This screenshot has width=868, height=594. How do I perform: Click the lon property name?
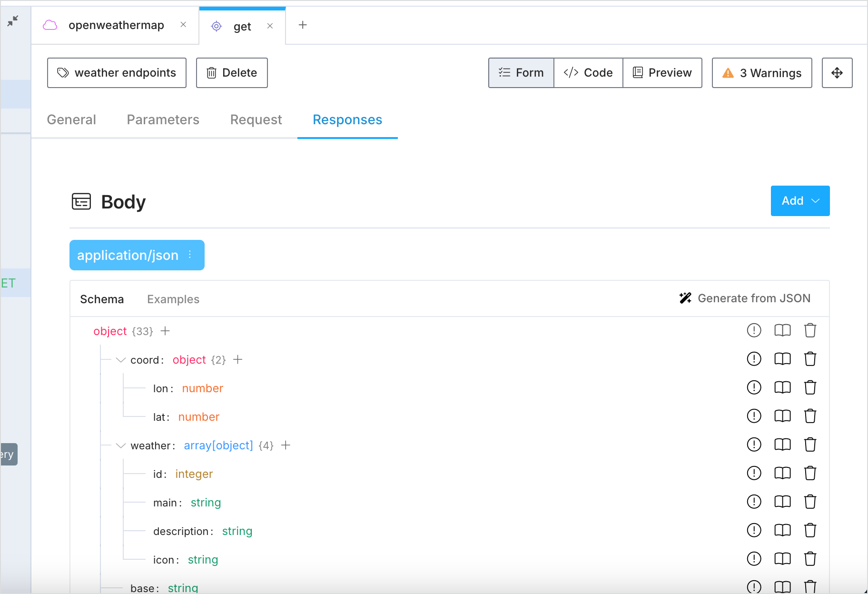pos(160,388)
